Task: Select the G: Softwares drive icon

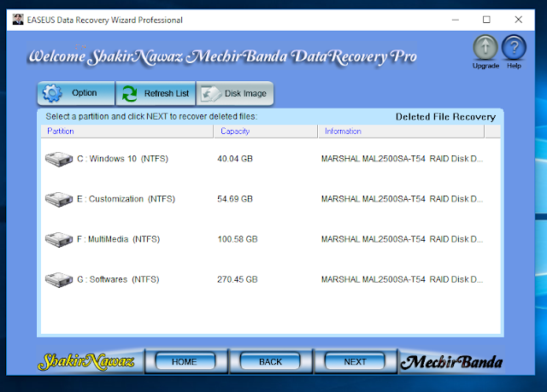Action: point(59,279)
